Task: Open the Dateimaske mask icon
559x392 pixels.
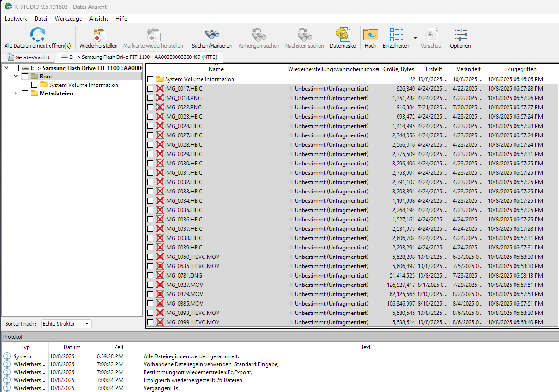Action: click(342, 35)
